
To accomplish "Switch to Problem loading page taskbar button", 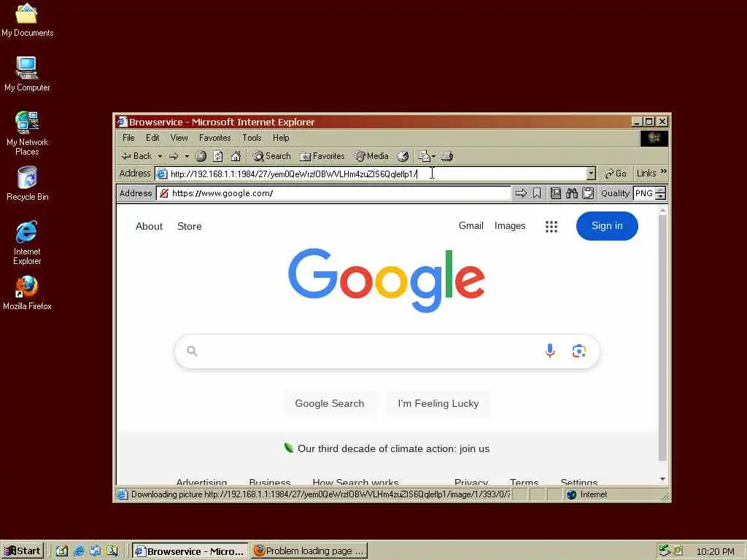I will (309, 551).
